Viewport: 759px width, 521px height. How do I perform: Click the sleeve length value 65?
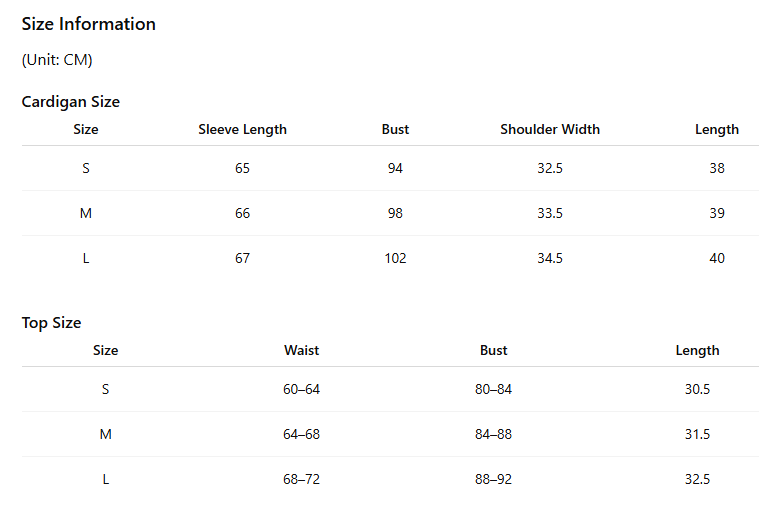coord(243,168)
